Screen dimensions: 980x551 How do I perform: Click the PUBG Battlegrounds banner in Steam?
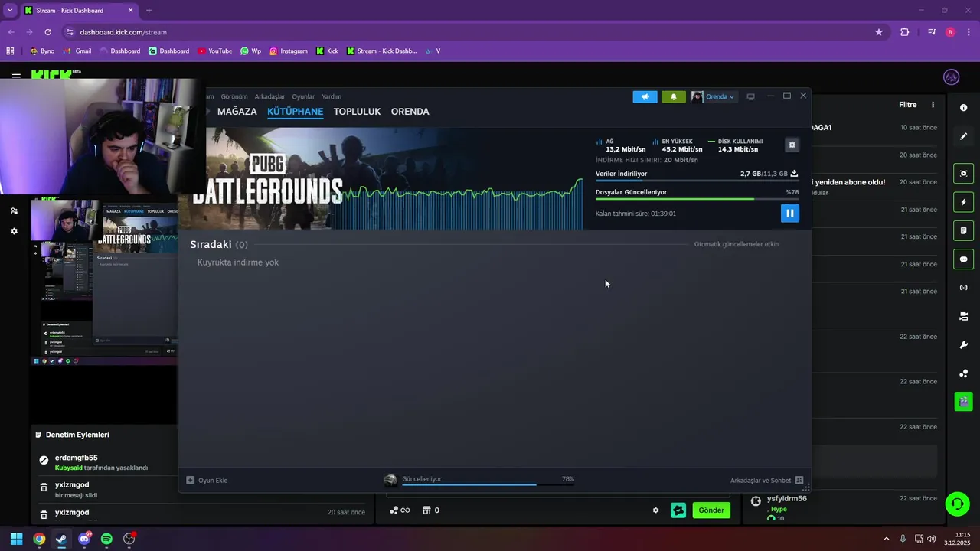click(381, 178)
